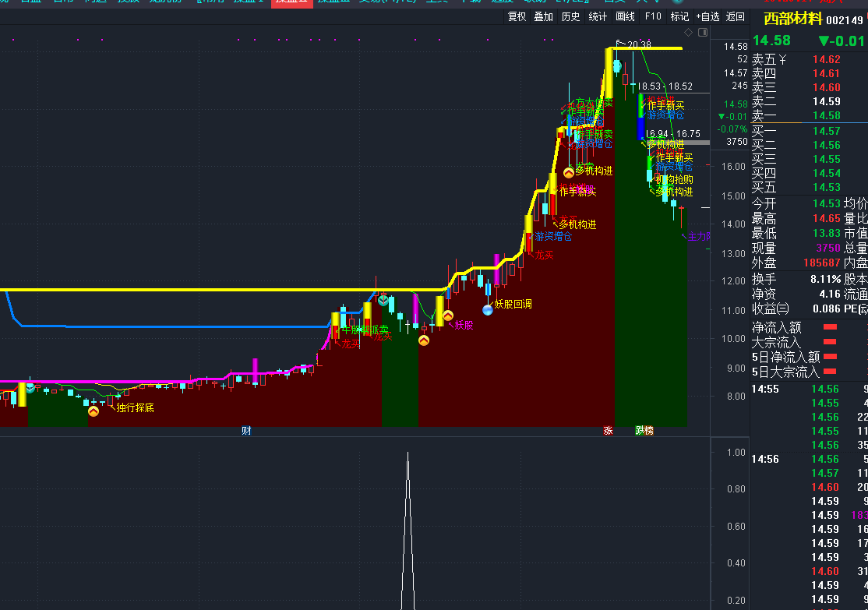Image resolution: width=868 pixels, height=610 pixels.
Task: Select the 卖五 ask price 14.62
Action: pyautogui.click(x=827, y=59)
